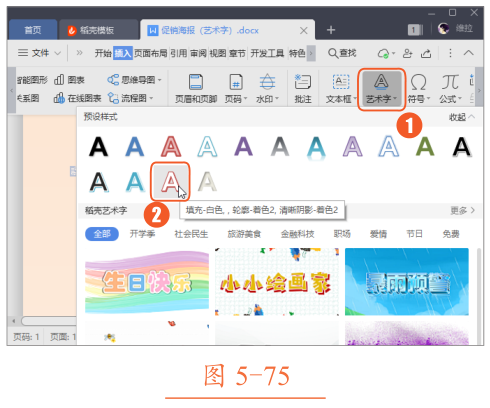Click the user avatar in the title bar

443,29
